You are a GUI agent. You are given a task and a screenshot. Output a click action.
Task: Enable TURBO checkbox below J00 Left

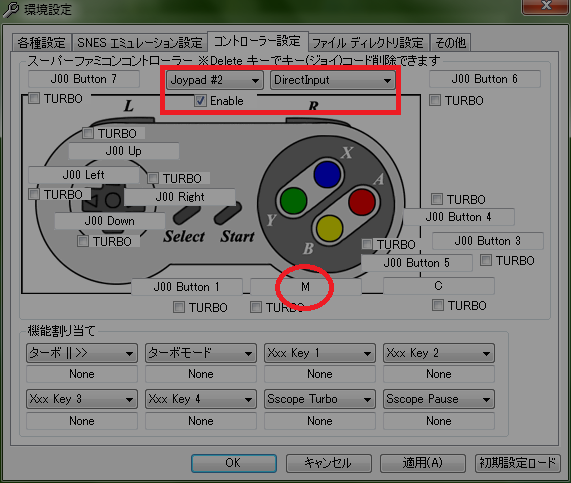point(34,194)
